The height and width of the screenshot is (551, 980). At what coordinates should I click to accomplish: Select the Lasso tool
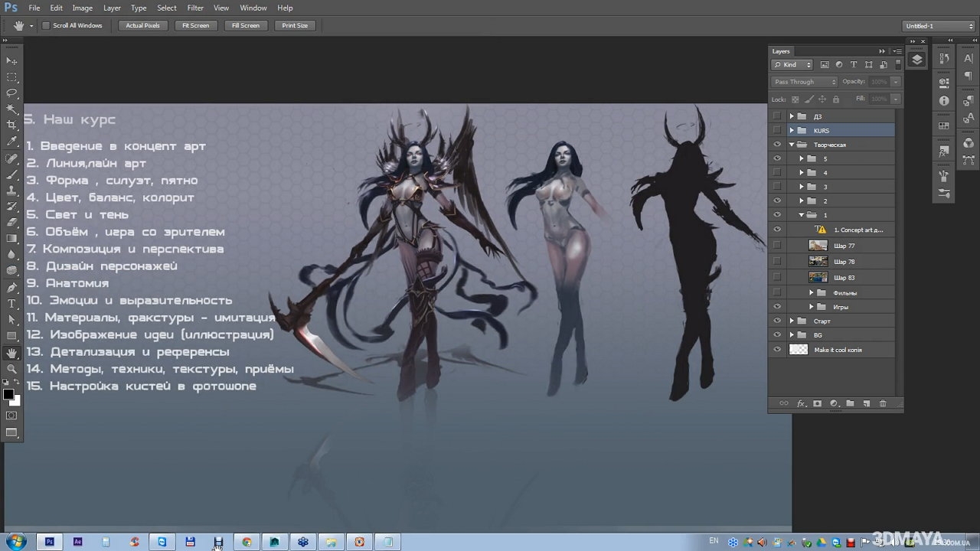point(11,93)
